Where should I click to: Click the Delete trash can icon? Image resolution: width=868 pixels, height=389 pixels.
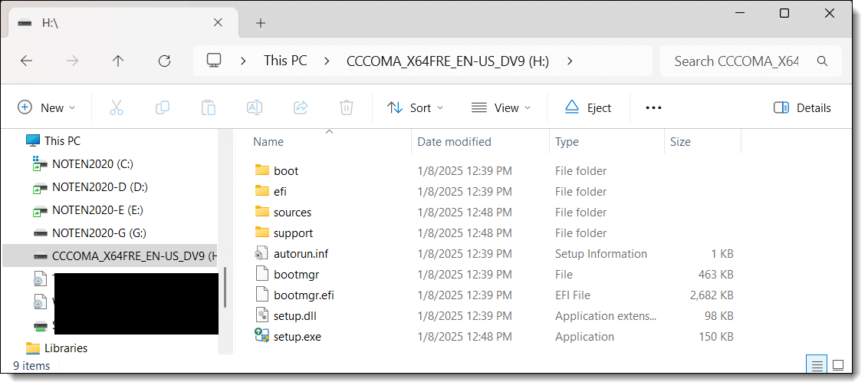pyautogui.click(x=347, y=107)
